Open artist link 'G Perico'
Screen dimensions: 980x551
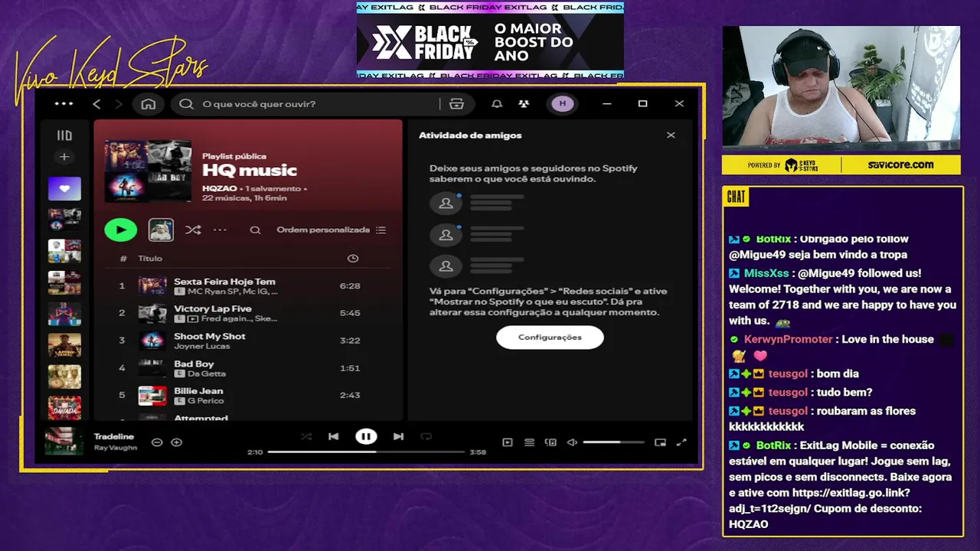(x=205, y=401)
